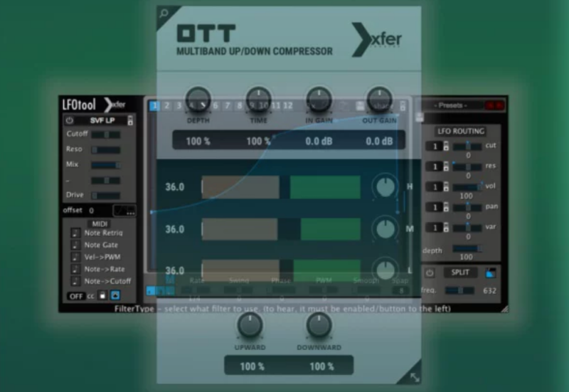Click the L band gain knob

pyautogui.click(x=385, y=270)
